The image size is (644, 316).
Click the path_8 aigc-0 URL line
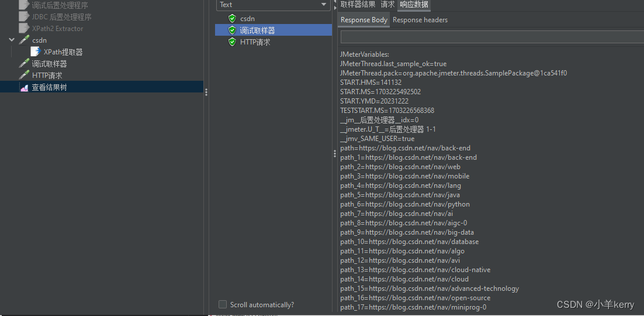pyautogui.click(x=404, y=223)
